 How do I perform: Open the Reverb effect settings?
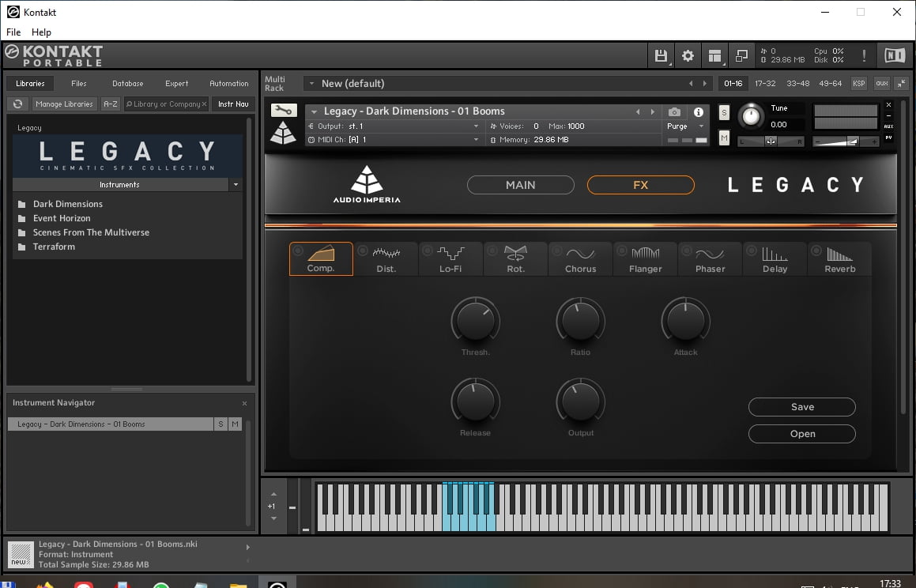[x=839, y=258]
